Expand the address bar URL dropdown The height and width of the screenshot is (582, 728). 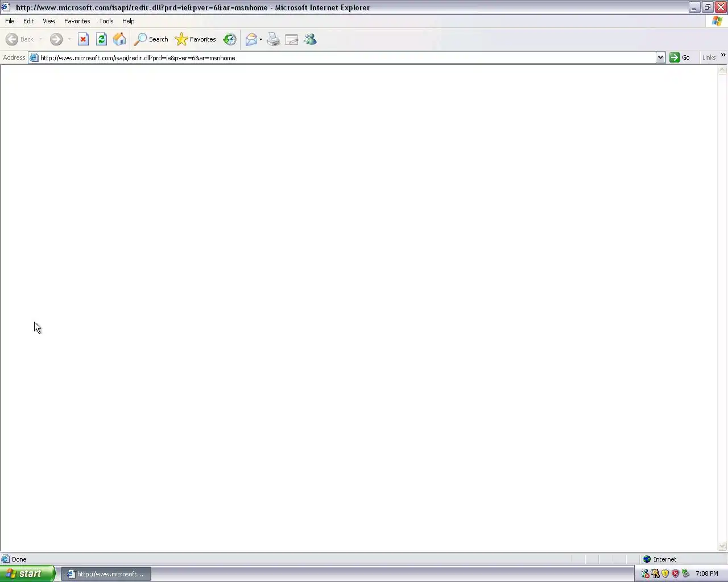[x=660, y=57]
